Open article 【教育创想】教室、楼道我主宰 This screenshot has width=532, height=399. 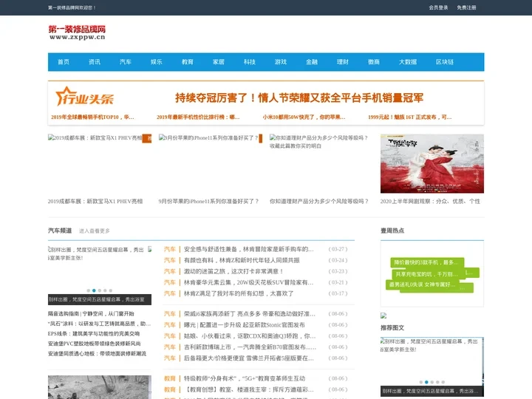[x=249, y=389]
